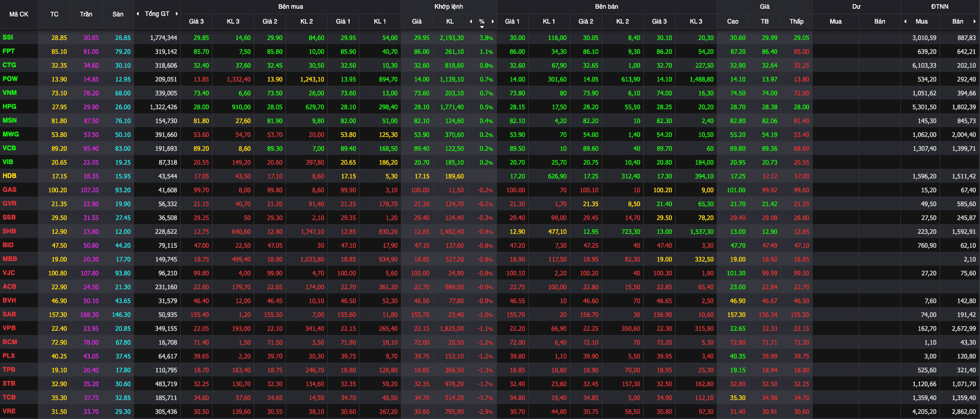980x419 pixels.
Task: Sort by the TC reference price header
Action: (x=54, y=14)
